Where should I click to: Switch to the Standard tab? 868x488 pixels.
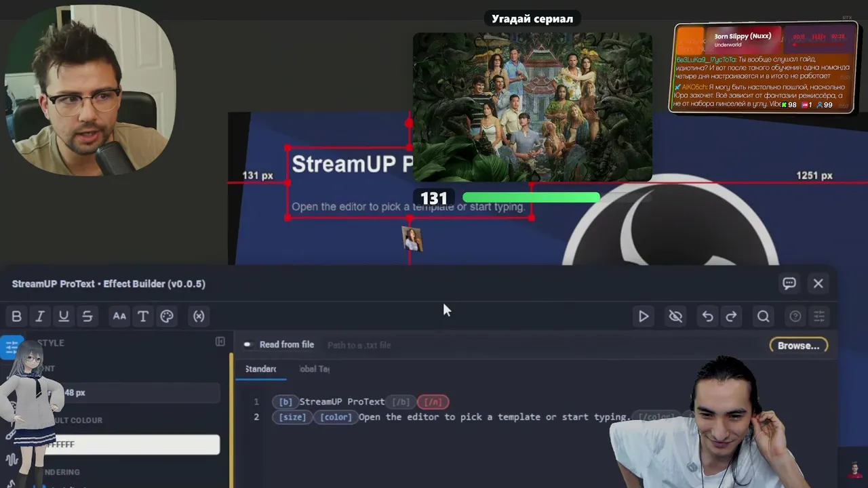260,369
